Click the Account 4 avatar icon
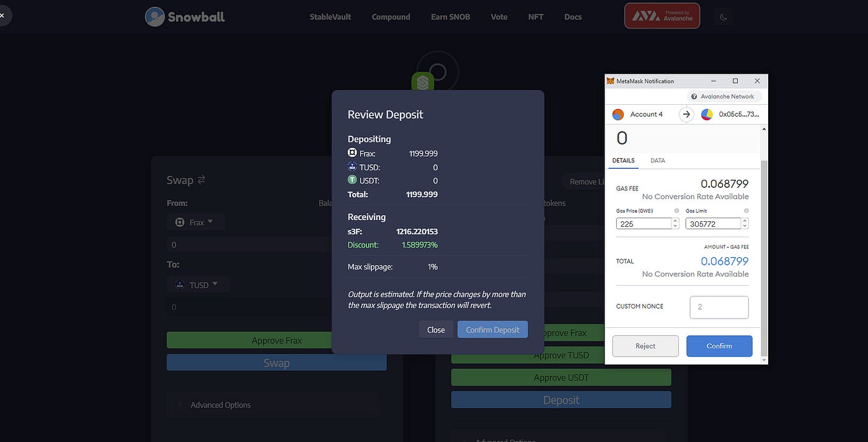This screenshot has width=868, height=442. pos(618,114)
